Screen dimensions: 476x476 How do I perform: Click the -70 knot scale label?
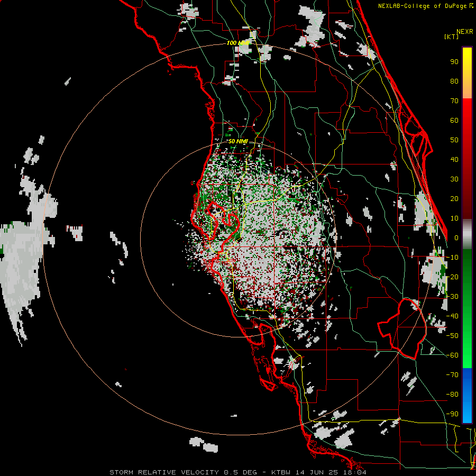point(452,375)
